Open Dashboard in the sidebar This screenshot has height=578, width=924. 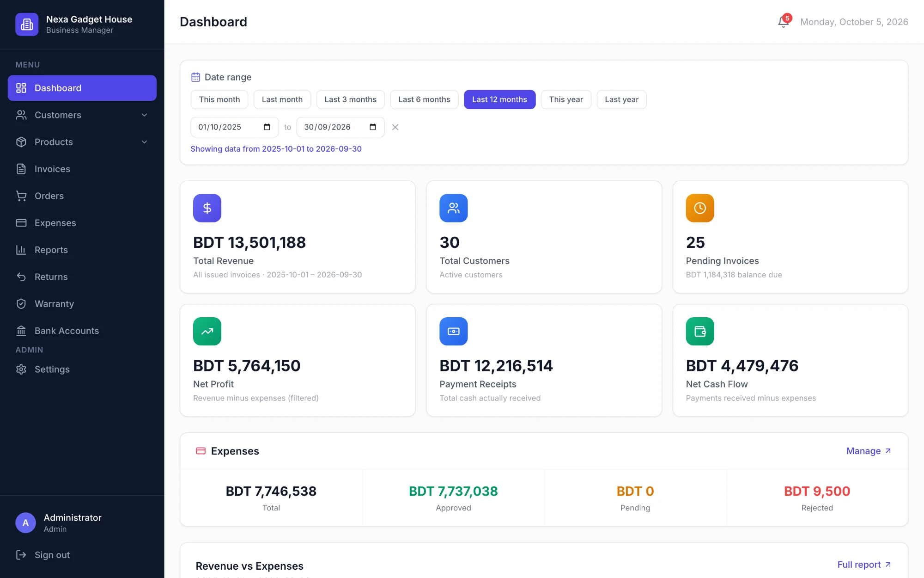click(x=82, y=88)
